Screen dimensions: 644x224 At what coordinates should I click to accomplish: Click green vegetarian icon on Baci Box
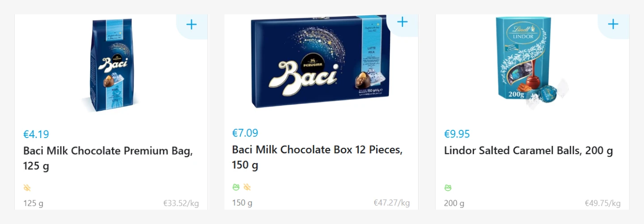coord(236,187)
